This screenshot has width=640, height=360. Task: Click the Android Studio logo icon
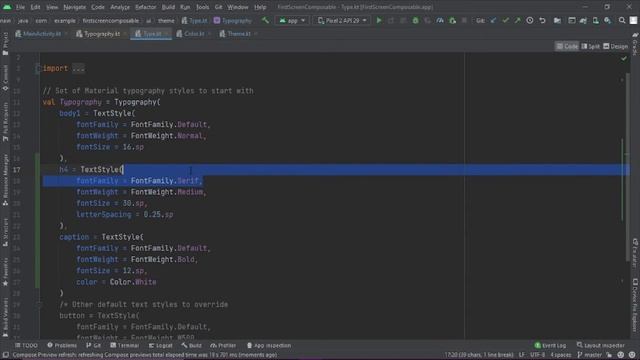7,7
